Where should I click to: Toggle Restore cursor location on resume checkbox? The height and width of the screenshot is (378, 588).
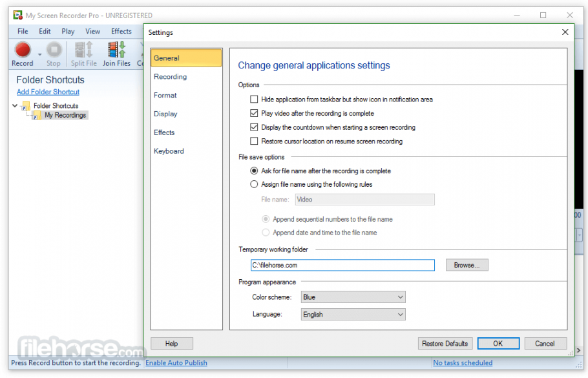pyautogui.click(x=254, y=142)
